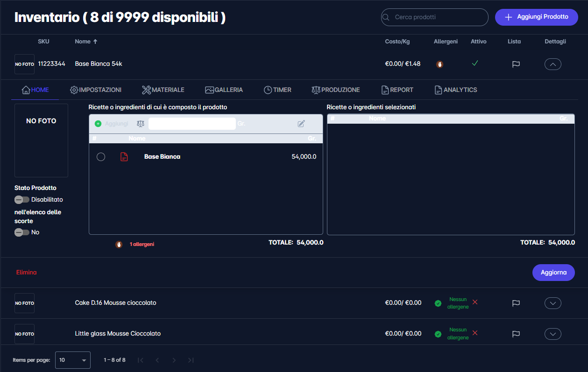Select the Base Bianca ingredient radio button

101,157
